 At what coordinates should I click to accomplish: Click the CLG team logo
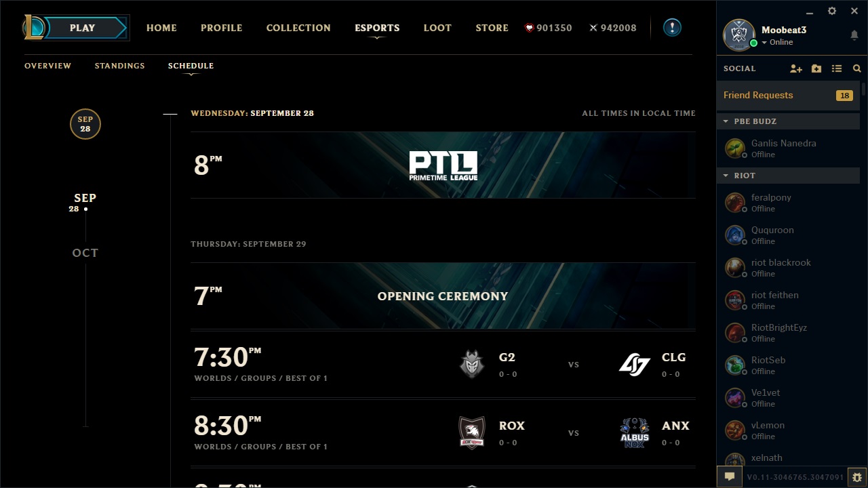(x=635, y=365)
